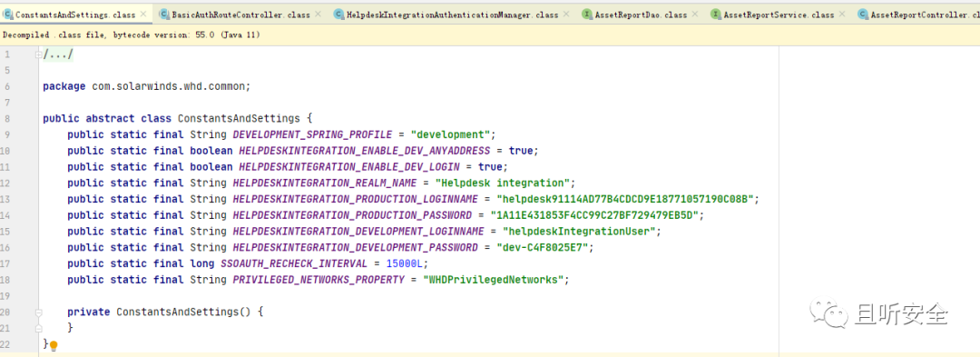980x357 pixels.
Task: Click the class name ConstantsAndSettings on line 8
Action: pos(240,118)
